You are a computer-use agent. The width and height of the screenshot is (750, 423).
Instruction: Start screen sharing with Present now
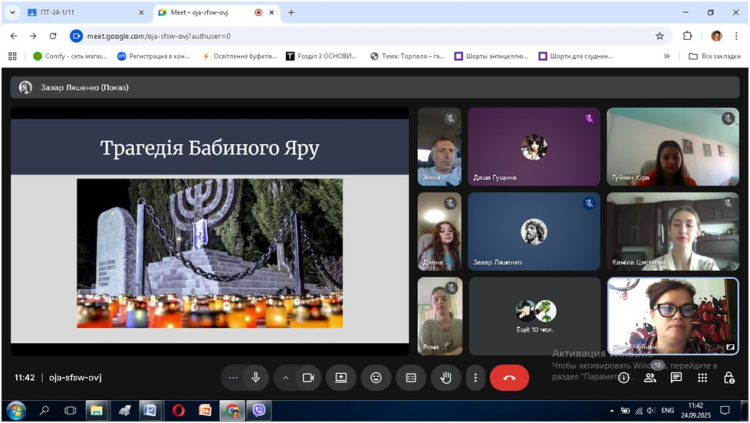pyautogui.click(x=341, y=378)
